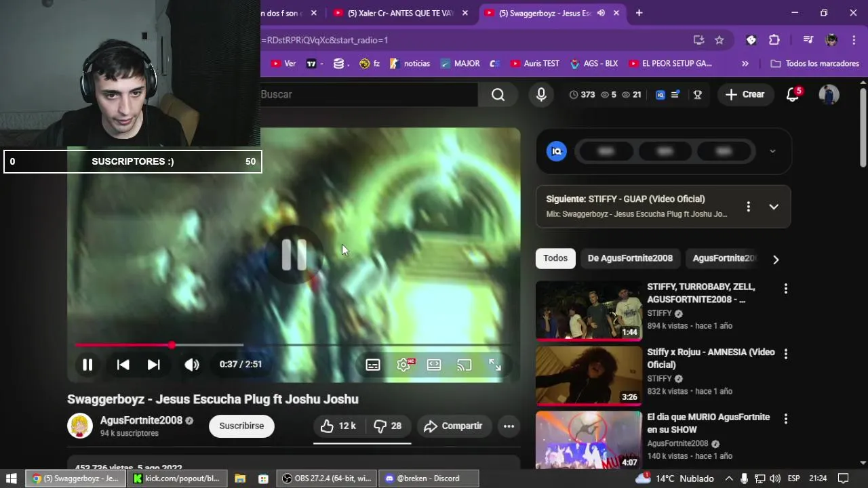Open more actions ellipsis under the video
This screenshot has height=488, width=868.
pos(509,426)
